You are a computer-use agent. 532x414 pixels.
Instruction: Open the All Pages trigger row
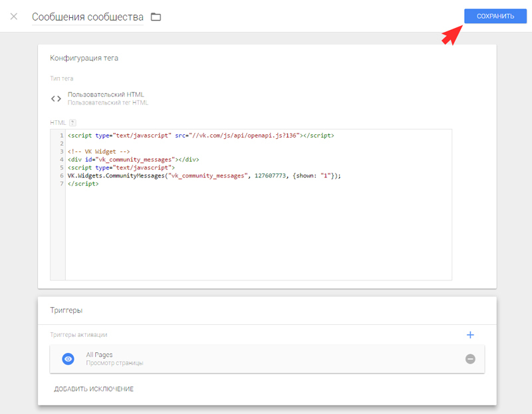(x=267, y=359)
